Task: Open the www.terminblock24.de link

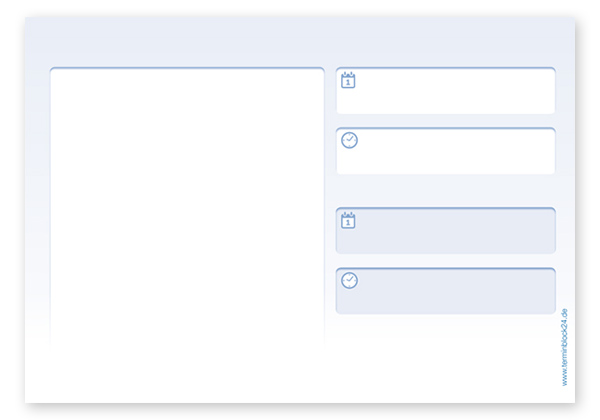Action: [565, 347]
